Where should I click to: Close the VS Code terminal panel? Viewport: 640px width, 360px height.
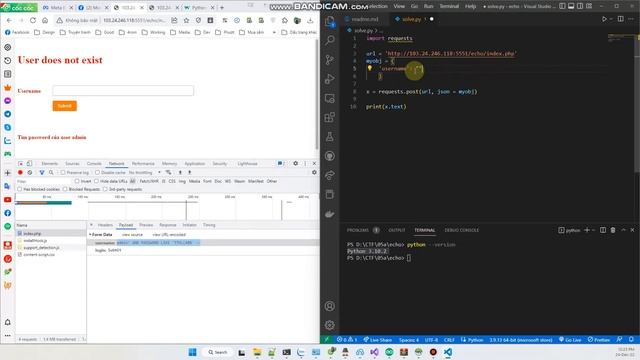coord(632,230)
